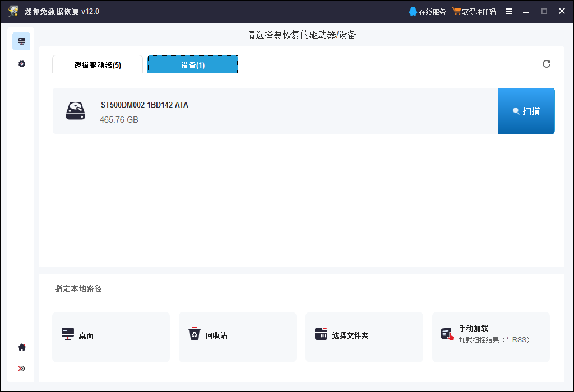Image resolution: width=574 pixels, height=392 pixels.
Task: Click the 请选择要恢复的驱动器/设备 heading
Action: point(301,35)
